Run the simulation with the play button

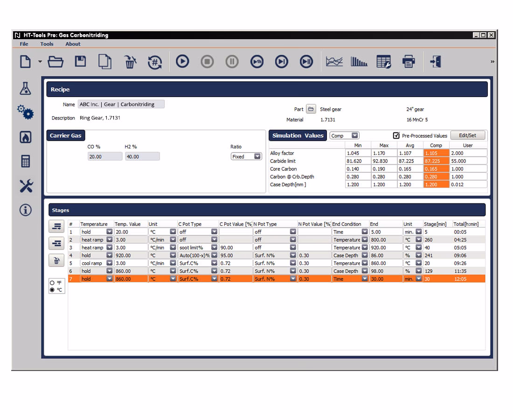pos(182,61)
